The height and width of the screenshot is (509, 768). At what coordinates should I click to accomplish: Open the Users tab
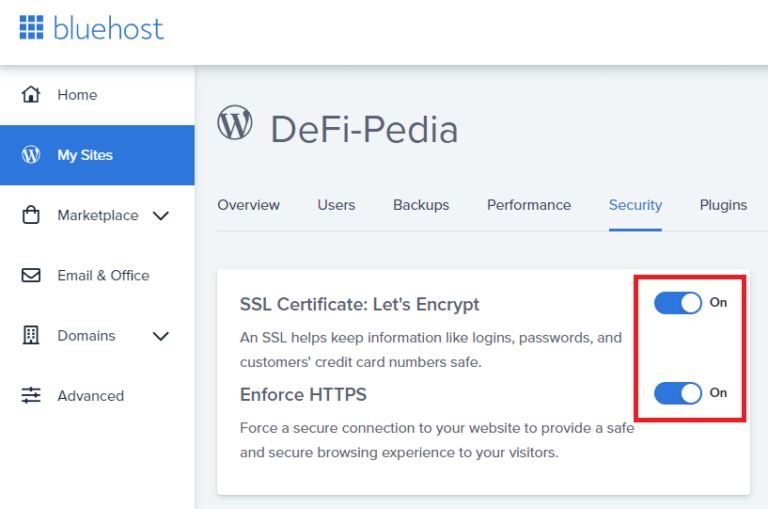click(336, 205)
